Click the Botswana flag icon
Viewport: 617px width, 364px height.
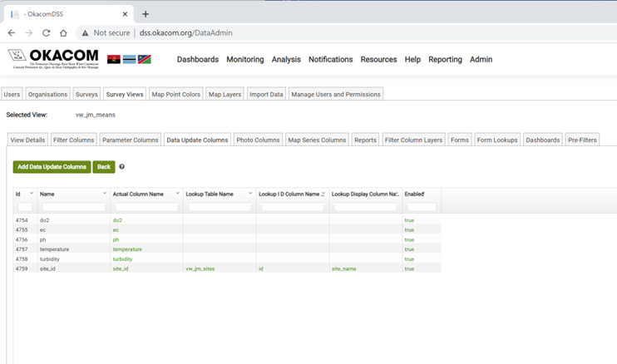tap(129, 59)
